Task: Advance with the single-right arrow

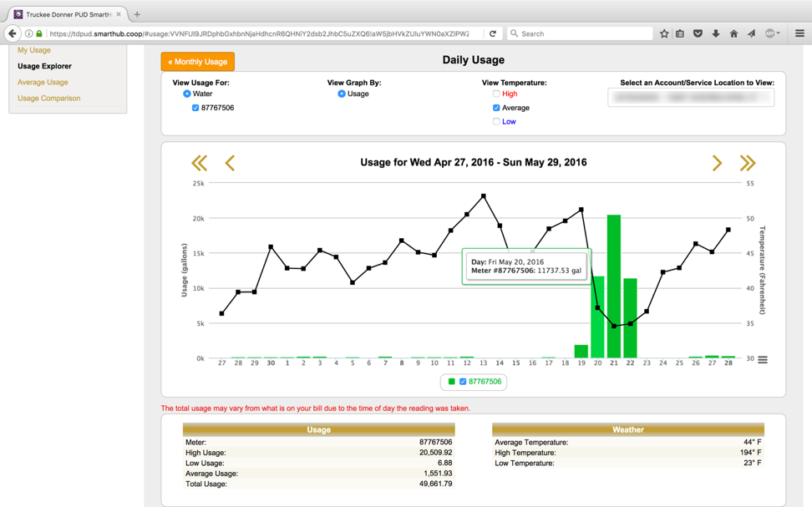Action: [x=717, y=163]
